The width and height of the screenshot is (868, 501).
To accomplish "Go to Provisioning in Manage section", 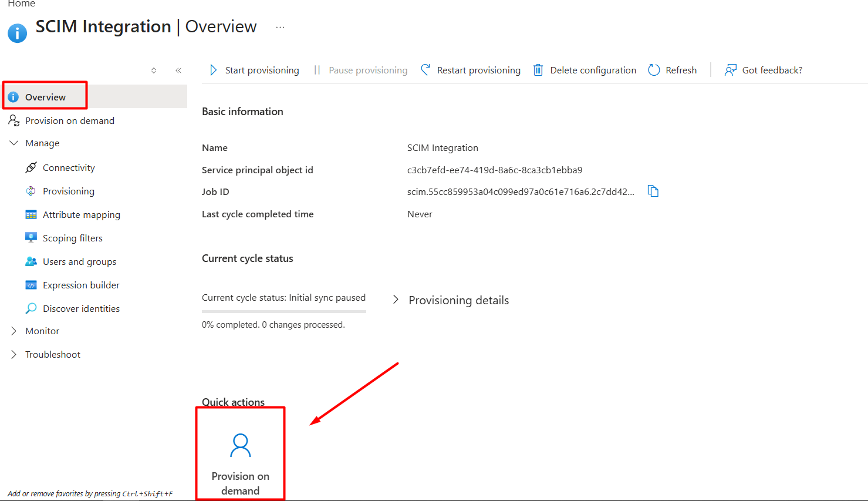I will (69, 191).
